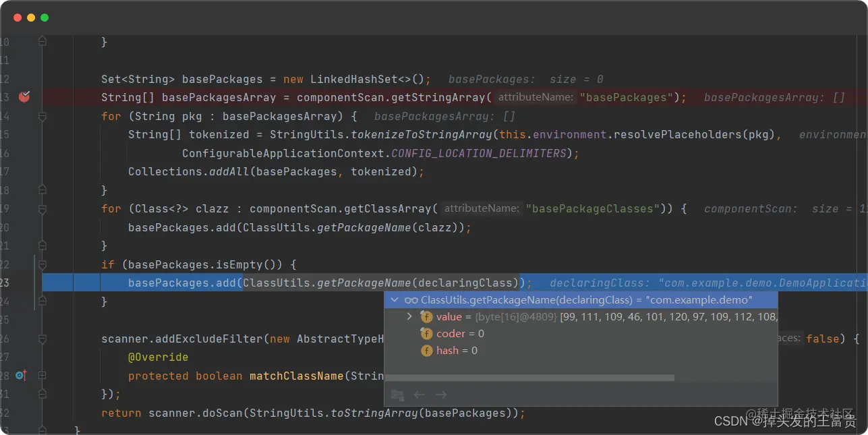This screenshot has height=435, width=868.
Task: Click the overriding method gutter icon at matchClassName
Action: [21, 375]
